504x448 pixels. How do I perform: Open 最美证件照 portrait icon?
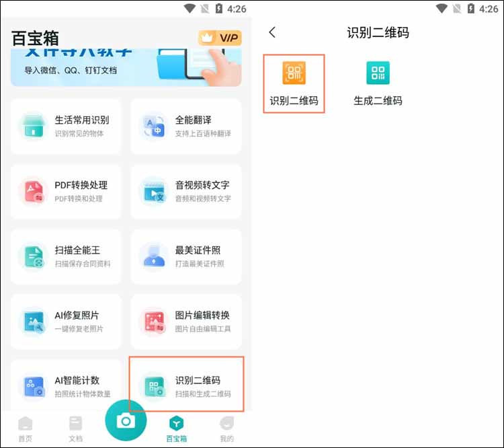[154, 256]
